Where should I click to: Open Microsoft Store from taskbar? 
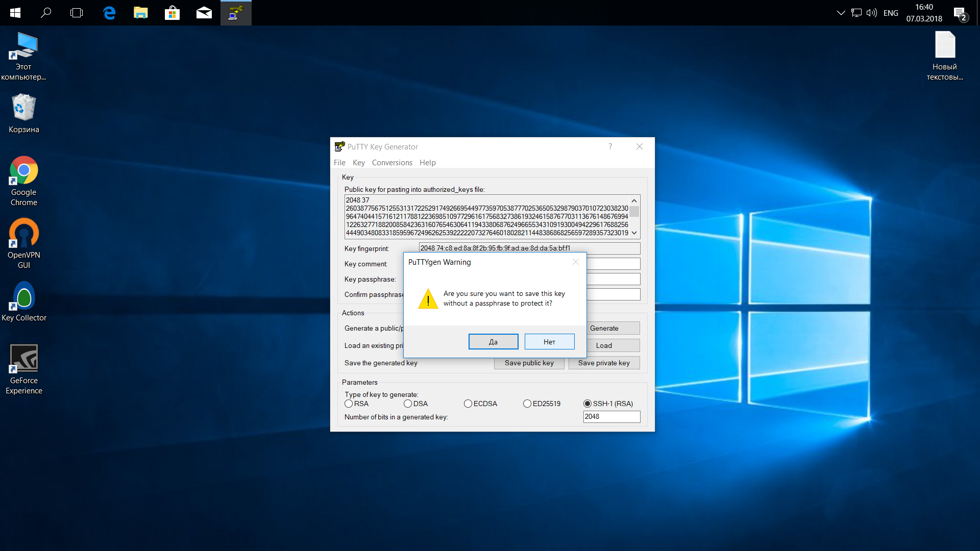173,13
